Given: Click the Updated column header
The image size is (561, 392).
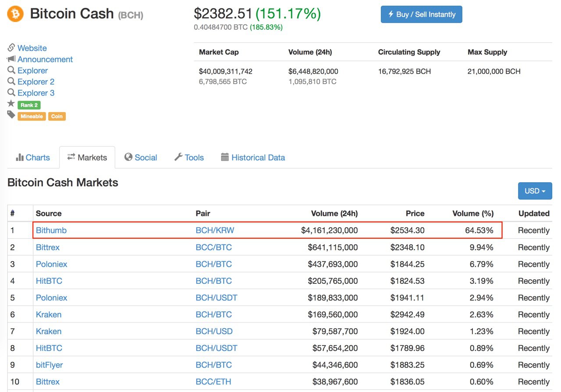Looking at the screenshot, I should [534, 214].
